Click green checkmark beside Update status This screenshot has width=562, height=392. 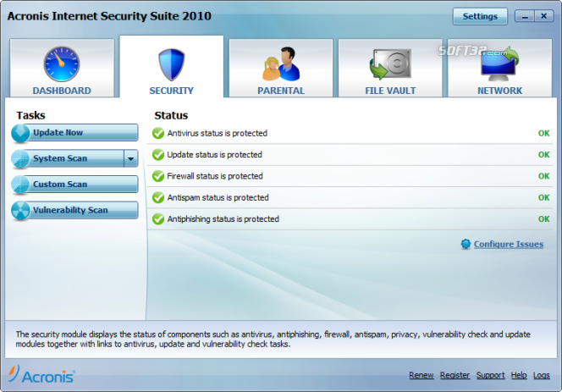[158, 155]
